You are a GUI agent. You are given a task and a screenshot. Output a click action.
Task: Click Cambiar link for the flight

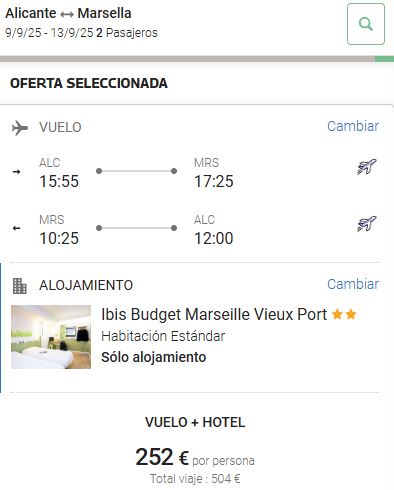[x=353, y=126]
